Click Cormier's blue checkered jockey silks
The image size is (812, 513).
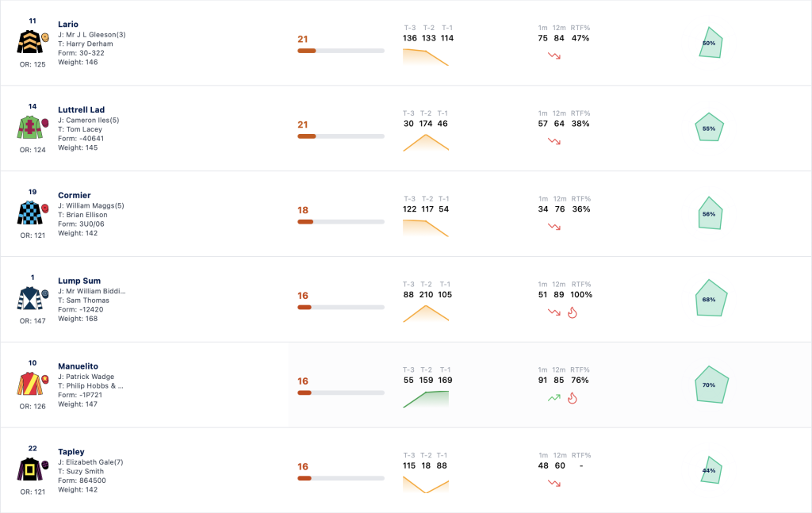29,212
